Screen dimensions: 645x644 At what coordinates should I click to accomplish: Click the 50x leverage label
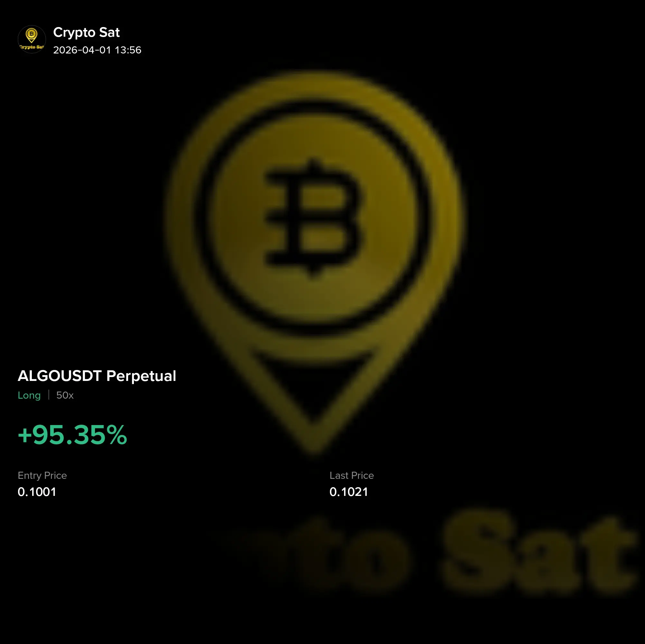click(x=65, y=395)
